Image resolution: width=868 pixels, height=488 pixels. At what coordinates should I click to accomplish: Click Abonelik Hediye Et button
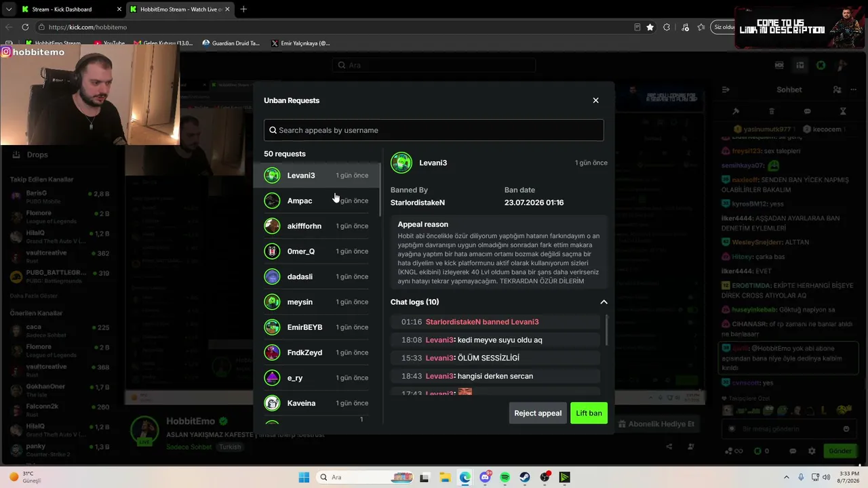pyautogui.click(x=656, y=424)
